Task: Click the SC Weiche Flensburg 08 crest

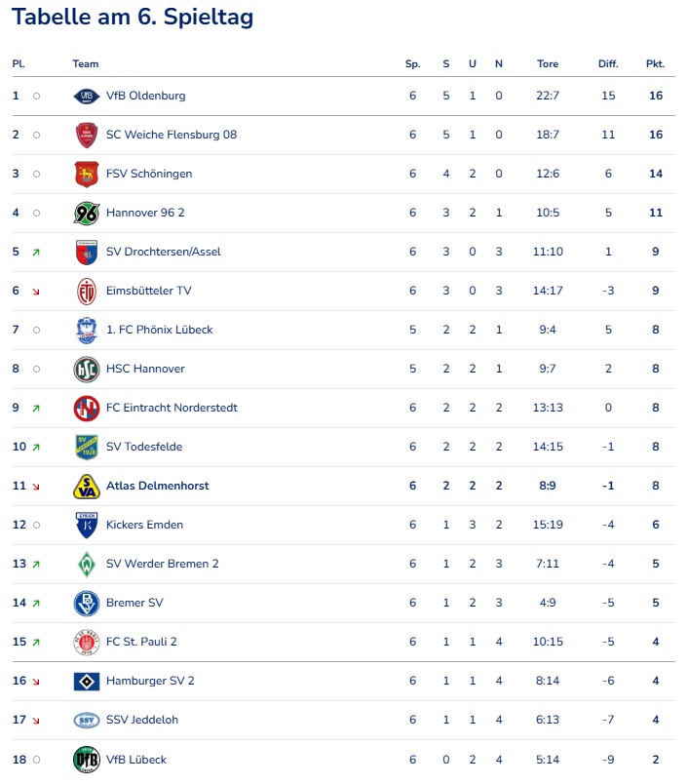Action: [87, 135]
